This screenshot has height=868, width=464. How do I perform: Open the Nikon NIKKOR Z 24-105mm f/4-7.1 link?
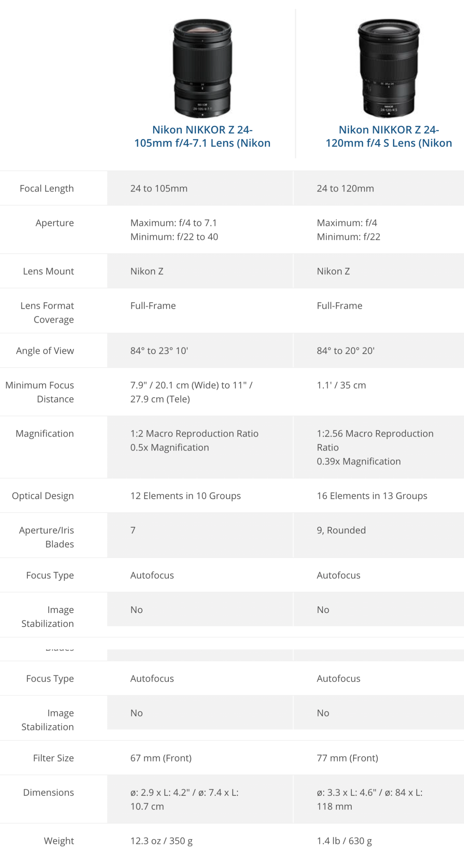coord(202,136)
